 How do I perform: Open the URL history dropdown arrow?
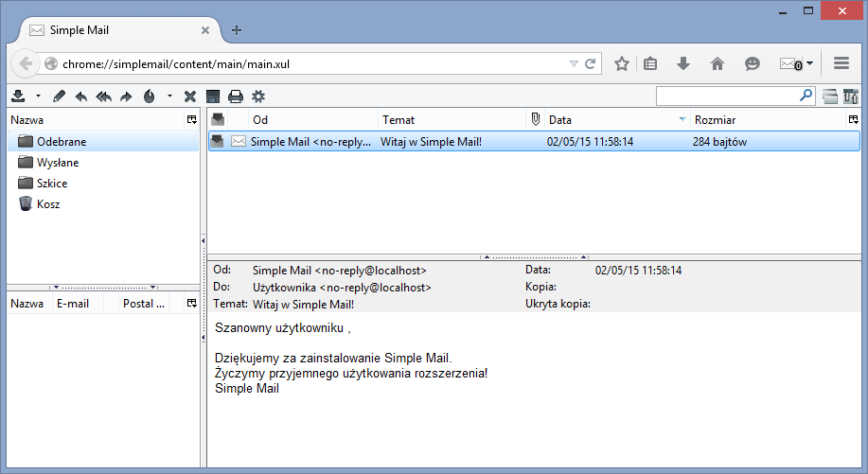click(574, 64)
